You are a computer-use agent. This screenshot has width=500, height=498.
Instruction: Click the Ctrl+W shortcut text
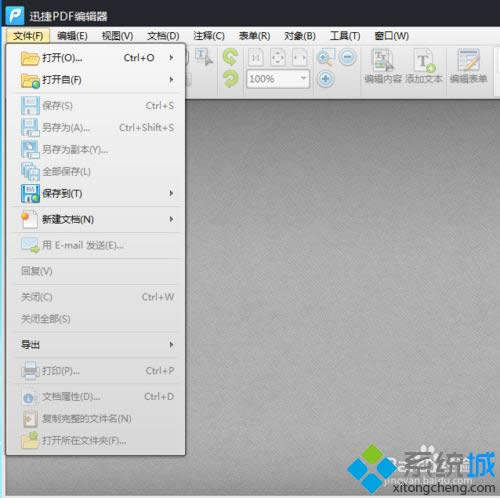point(158,297)
